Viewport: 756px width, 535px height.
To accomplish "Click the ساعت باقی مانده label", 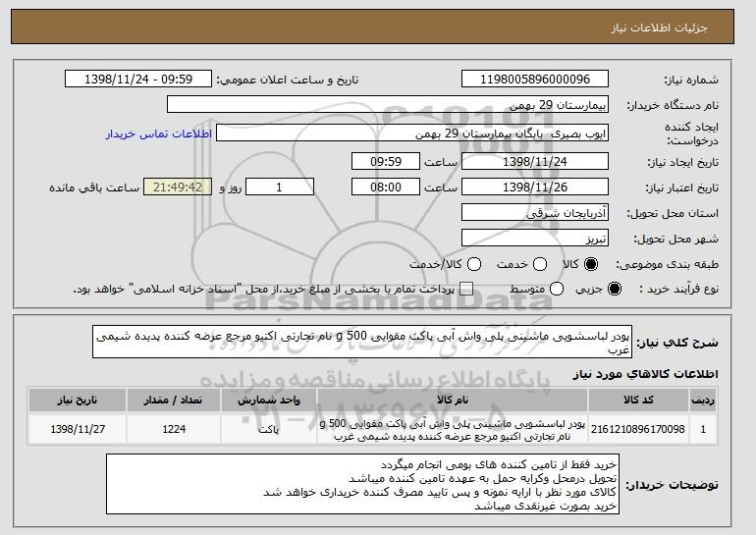I will click(94, 187).
